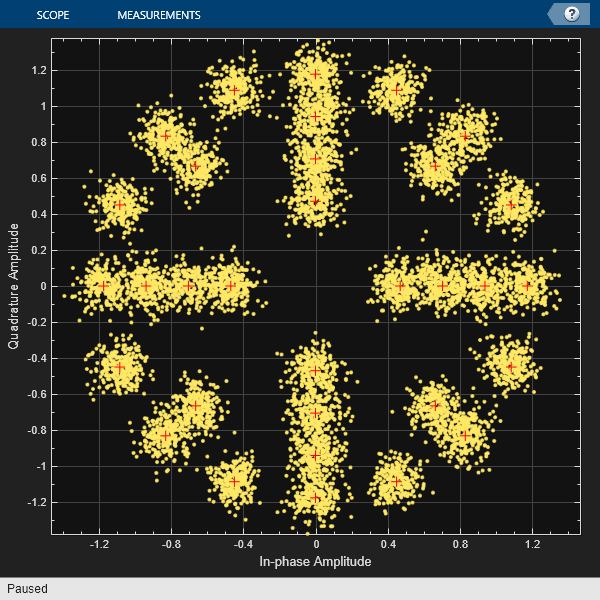600x600 pixels.
Task: Switch to the MEASUREMENTS tab
Action: pos(158,15)
